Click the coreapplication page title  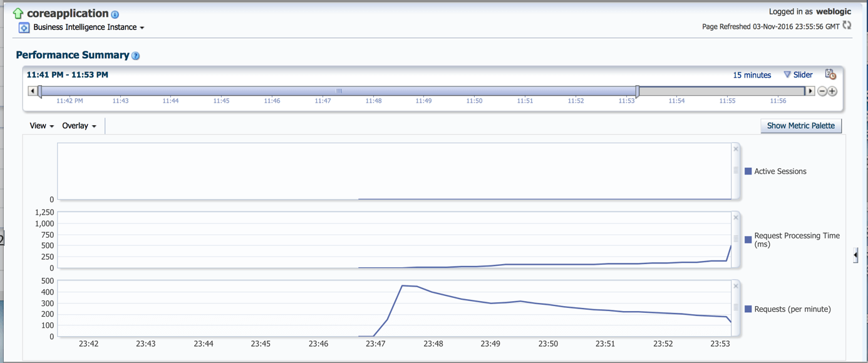click(68, 13)
